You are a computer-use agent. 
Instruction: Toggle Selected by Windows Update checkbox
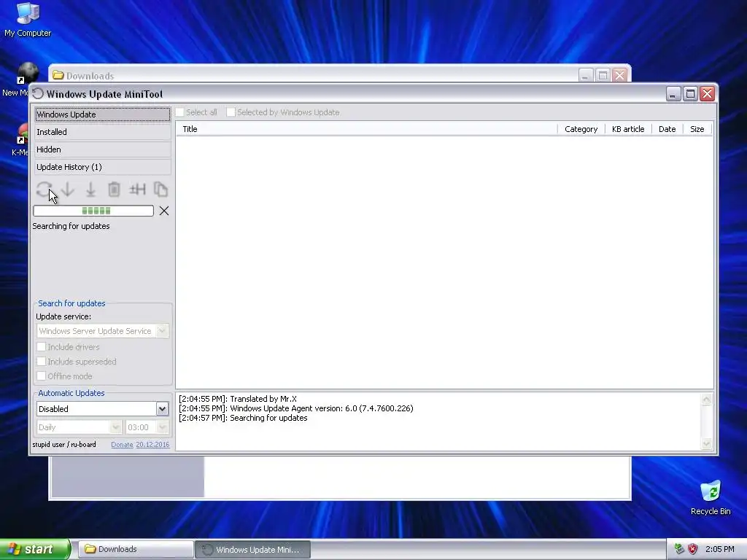[x=231, y=112]
